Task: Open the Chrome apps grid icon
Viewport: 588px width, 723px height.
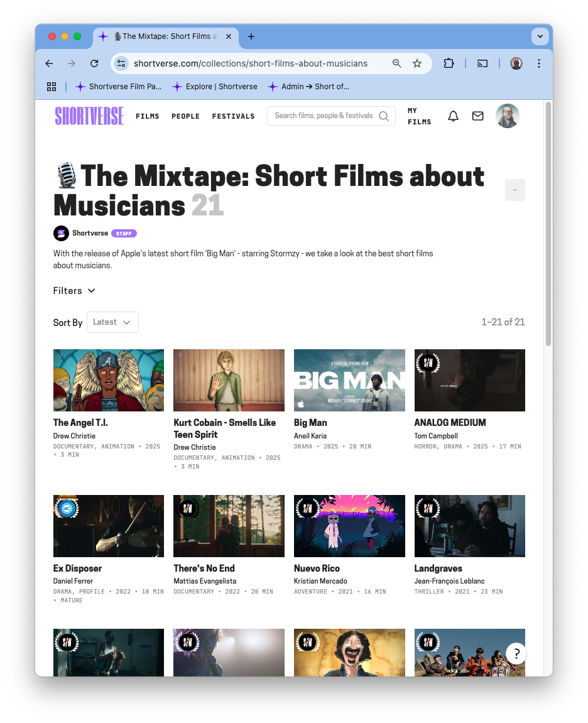Action: pos(52,87)
